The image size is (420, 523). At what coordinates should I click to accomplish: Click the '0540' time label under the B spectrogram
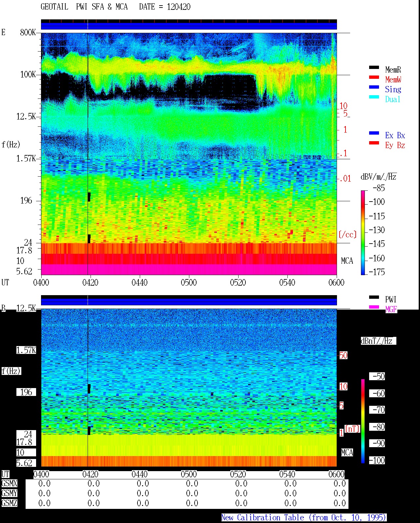pos(287,474)
